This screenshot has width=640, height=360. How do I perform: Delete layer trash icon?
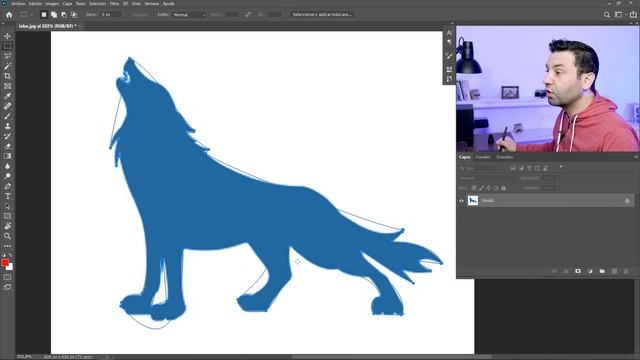click(626, 271)
